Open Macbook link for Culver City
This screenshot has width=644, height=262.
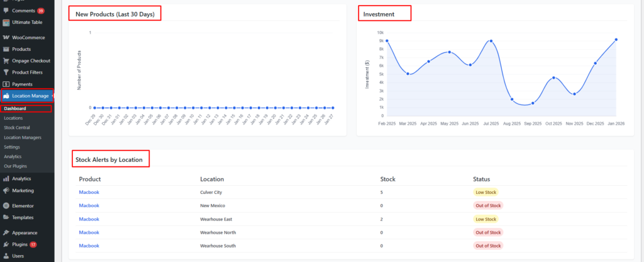coord(89,192)
